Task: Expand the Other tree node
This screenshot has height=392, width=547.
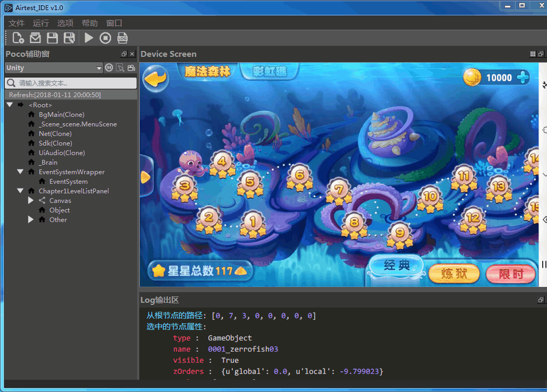Action: (31, 219)
